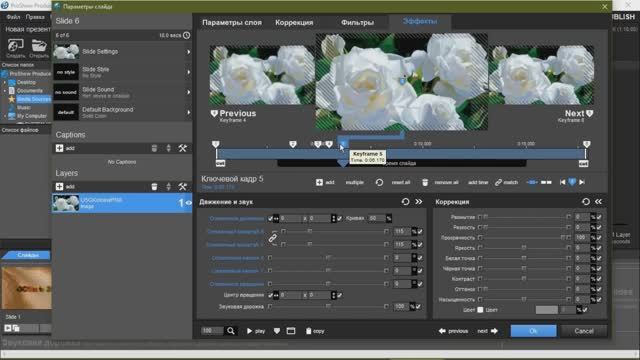Expand the Slide Sound arrow
The width and height of the screenshot is (640, 360).
coord(189,92)
